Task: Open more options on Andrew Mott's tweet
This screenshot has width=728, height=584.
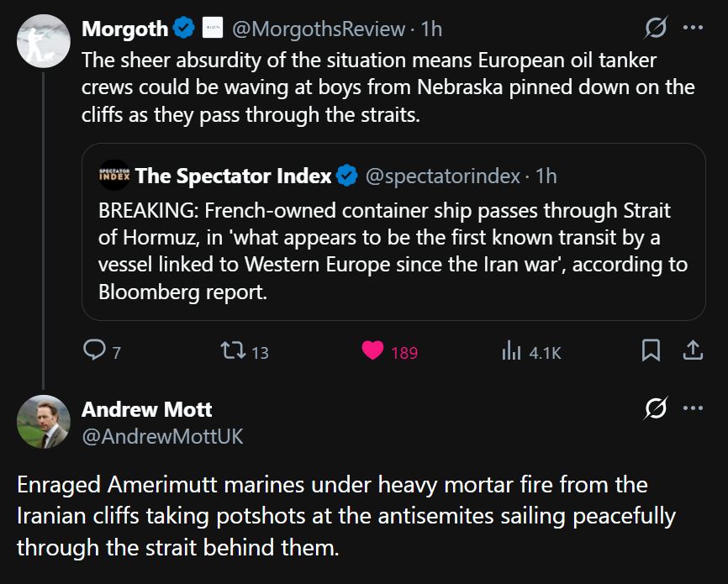Action: coord(694,408)
